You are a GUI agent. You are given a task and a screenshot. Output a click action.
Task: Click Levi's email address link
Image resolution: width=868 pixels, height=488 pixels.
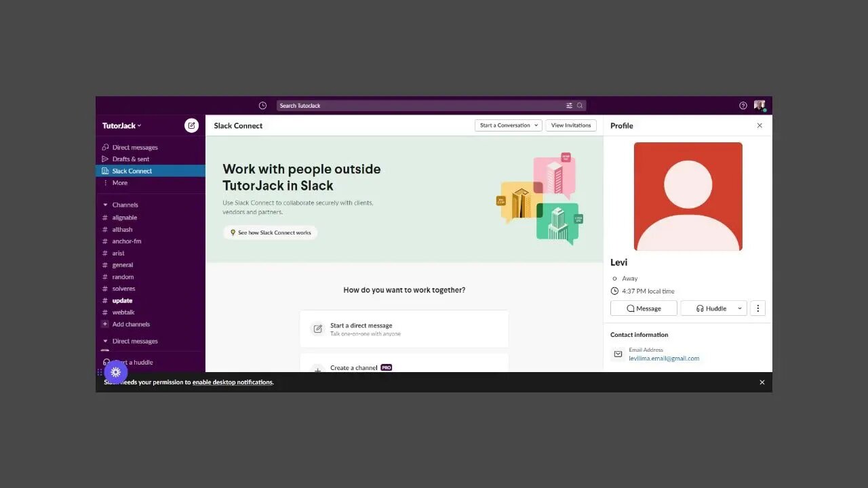click(664, 359)
